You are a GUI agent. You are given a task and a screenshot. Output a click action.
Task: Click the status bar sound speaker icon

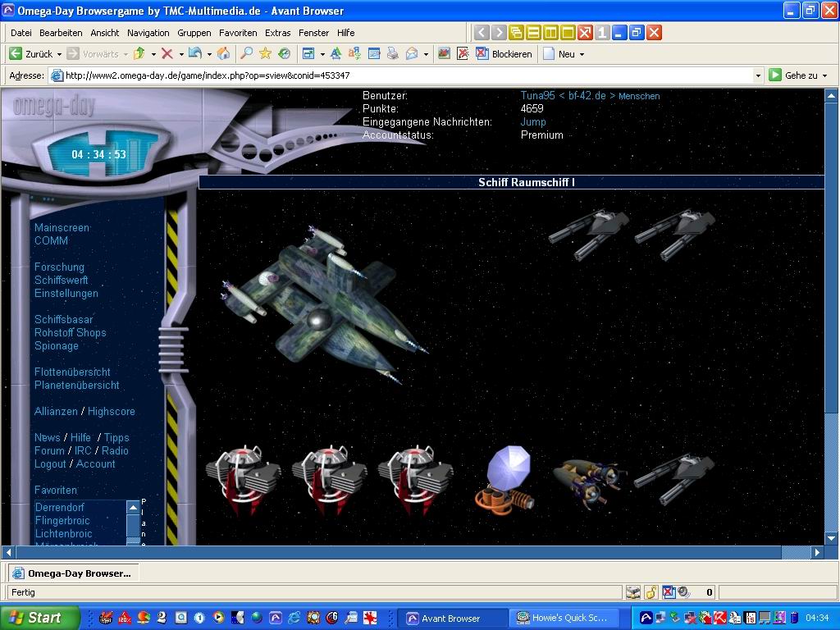point(683,592)
